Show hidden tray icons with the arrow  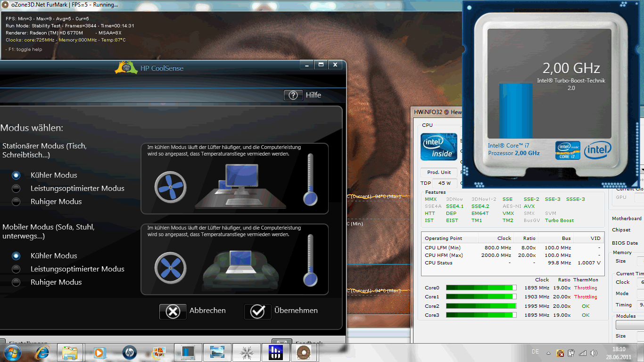click(549, 353)
